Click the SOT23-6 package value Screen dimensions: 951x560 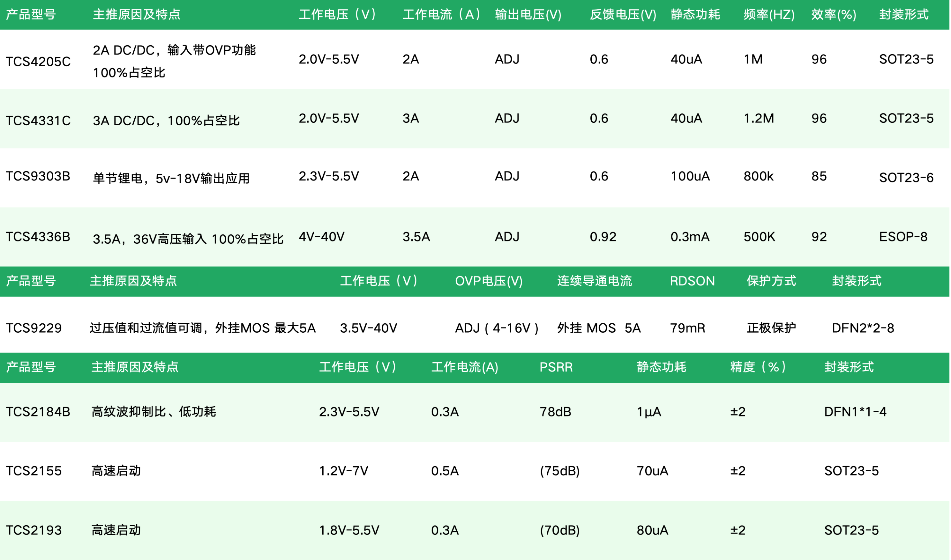point(906,178)
